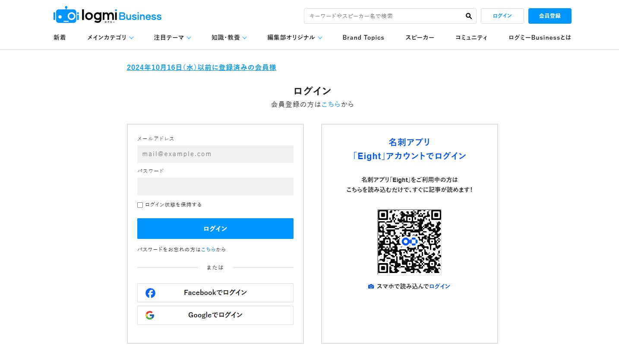Click the ログイン link under QR code
This screenshot has width=619, height=364.
click(439, 286)
